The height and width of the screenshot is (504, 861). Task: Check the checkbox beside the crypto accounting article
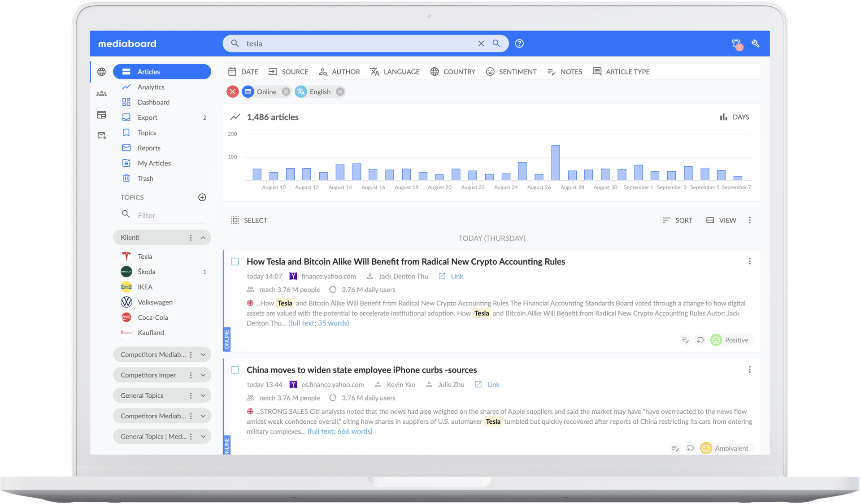(235, 261)
